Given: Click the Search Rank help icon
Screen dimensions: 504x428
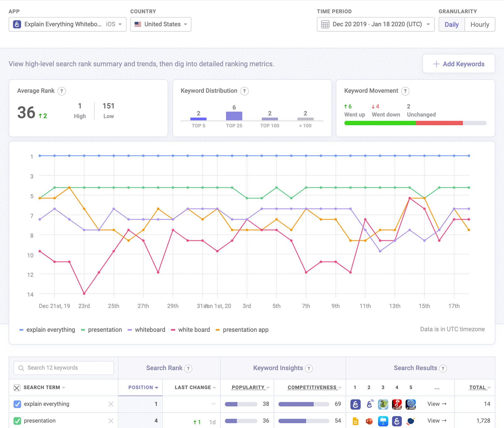Looking at the screenshot, I should [x=188, y=368].
